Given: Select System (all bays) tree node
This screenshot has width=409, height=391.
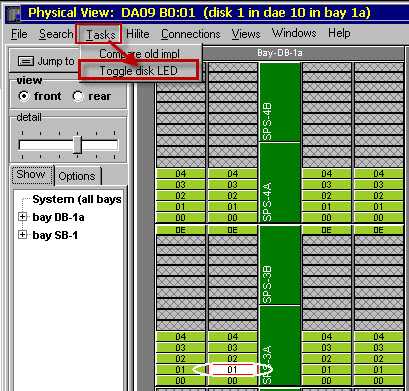Looking at the screenshot, I should pos(77,199).
